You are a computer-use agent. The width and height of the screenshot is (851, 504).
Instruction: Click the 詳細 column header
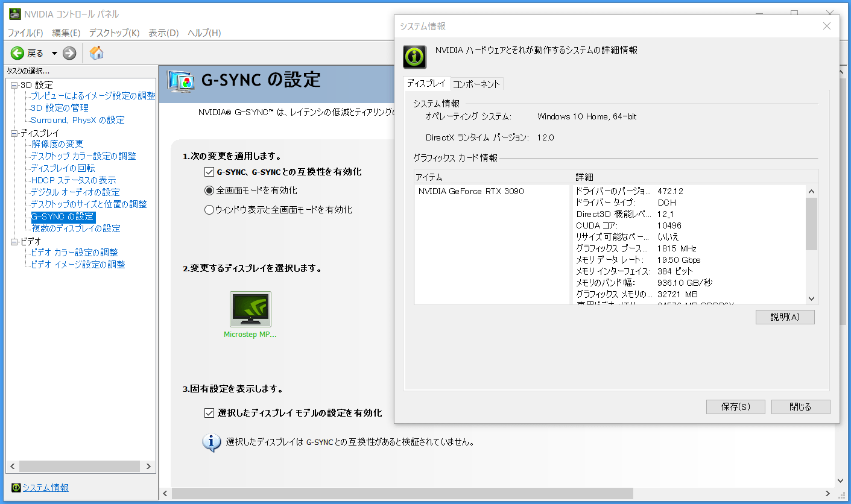pos(695,177)
